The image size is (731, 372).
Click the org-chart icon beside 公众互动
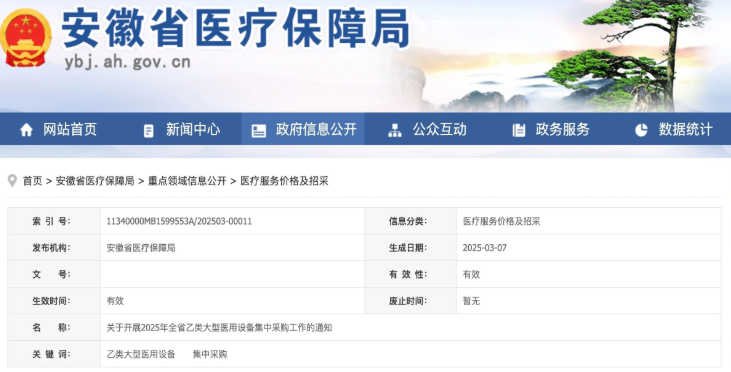pos(394,131)
